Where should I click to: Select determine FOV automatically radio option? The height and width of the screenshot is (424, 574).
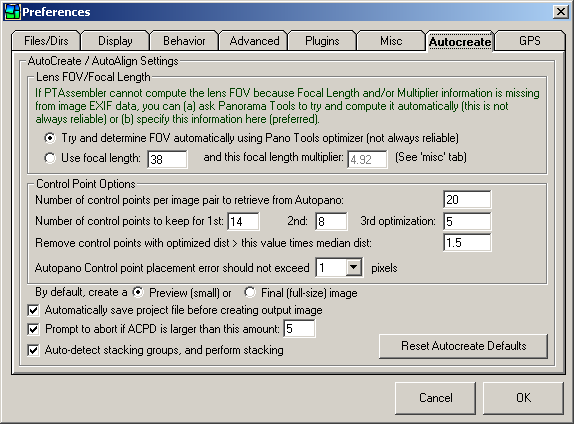(x=50, y=138)
